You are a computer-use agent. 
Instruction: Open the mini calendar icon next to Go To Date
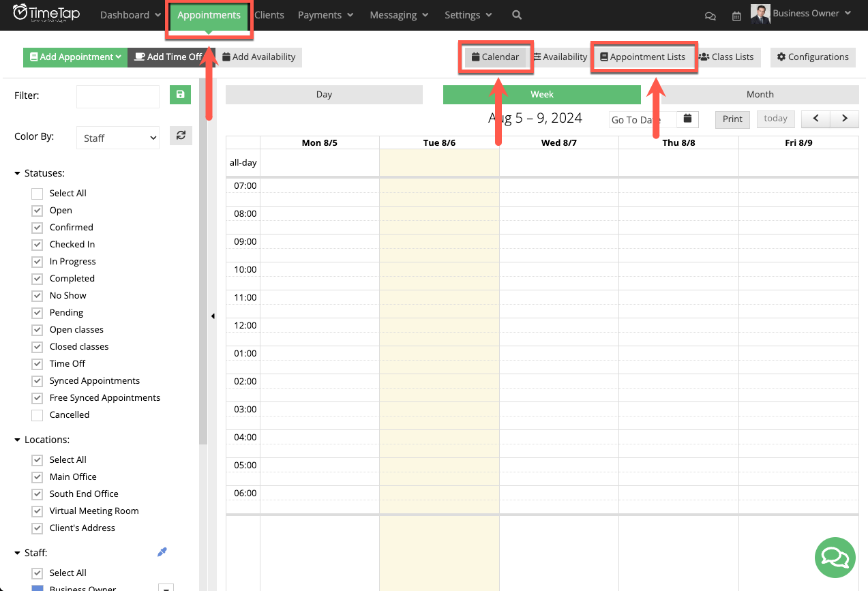(687, 119)
